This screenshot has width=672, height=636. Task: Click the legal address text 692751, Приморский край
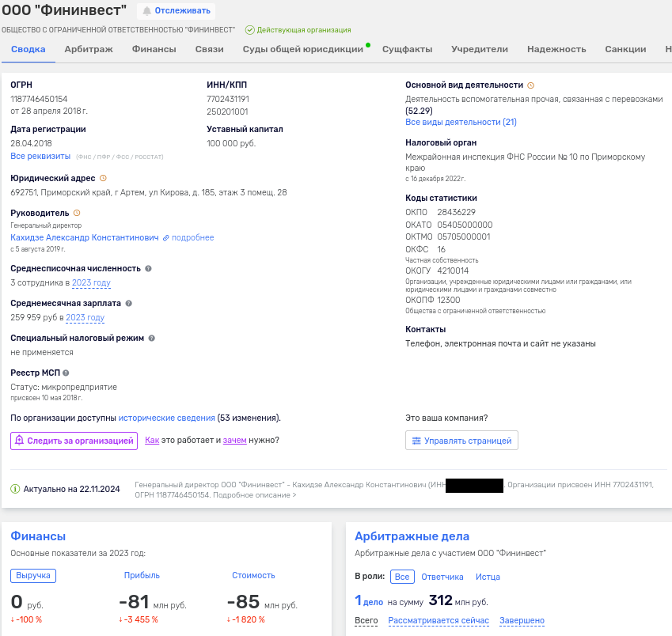[x=149, y=193]
